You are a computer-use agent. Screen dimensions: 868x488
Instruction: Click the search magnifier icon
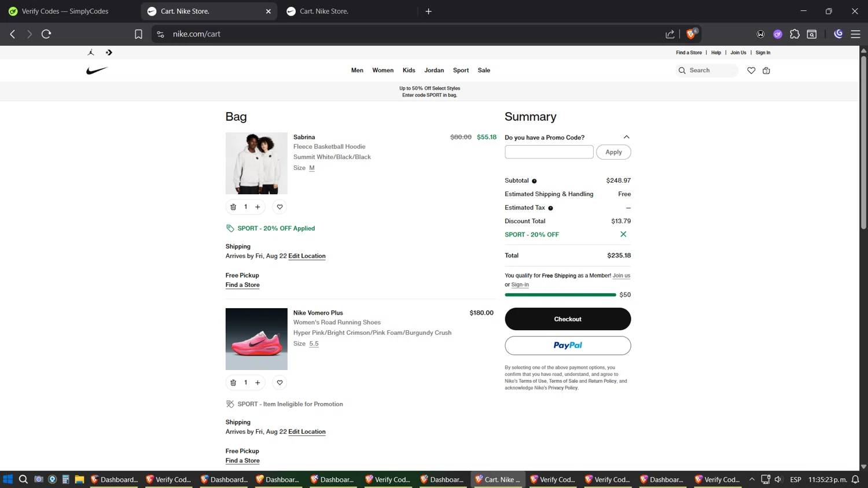682,71
